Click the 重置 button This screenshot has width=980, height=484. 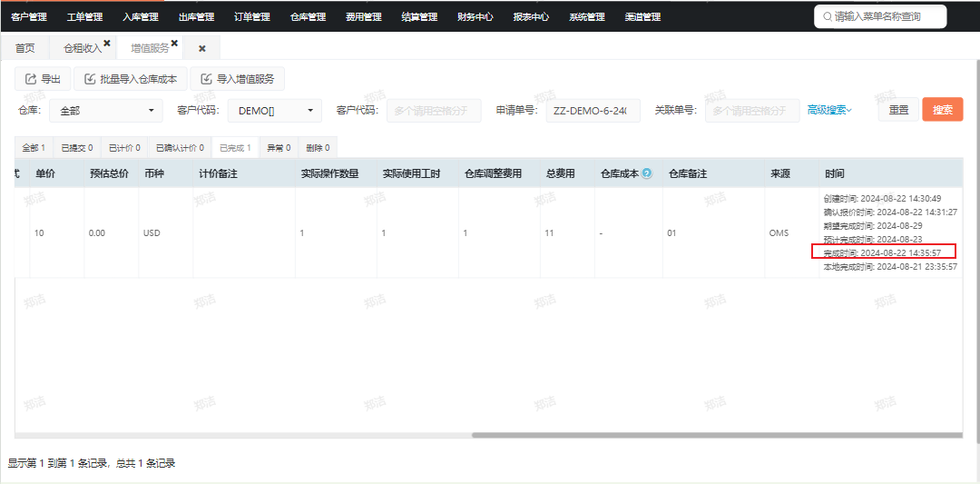coord(898,110)
